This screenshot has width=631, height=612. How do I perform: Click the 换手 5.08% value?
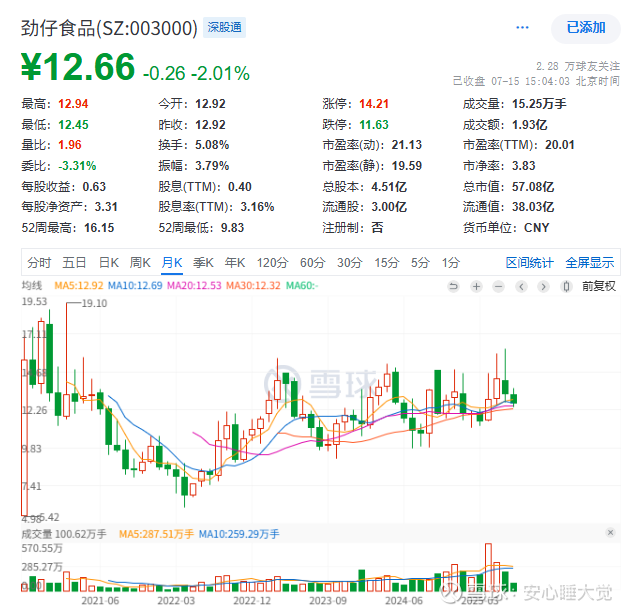coord(212,145)
